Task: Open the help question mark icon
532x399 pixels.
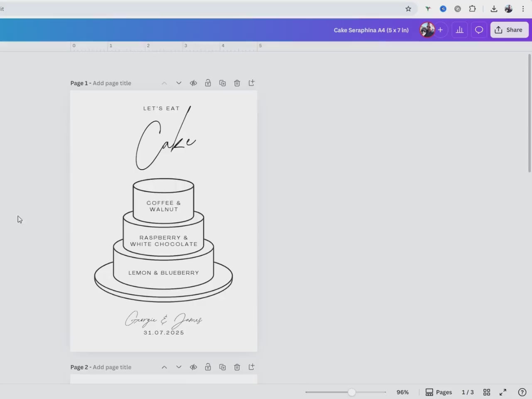Action: click(x=522, y=392)
